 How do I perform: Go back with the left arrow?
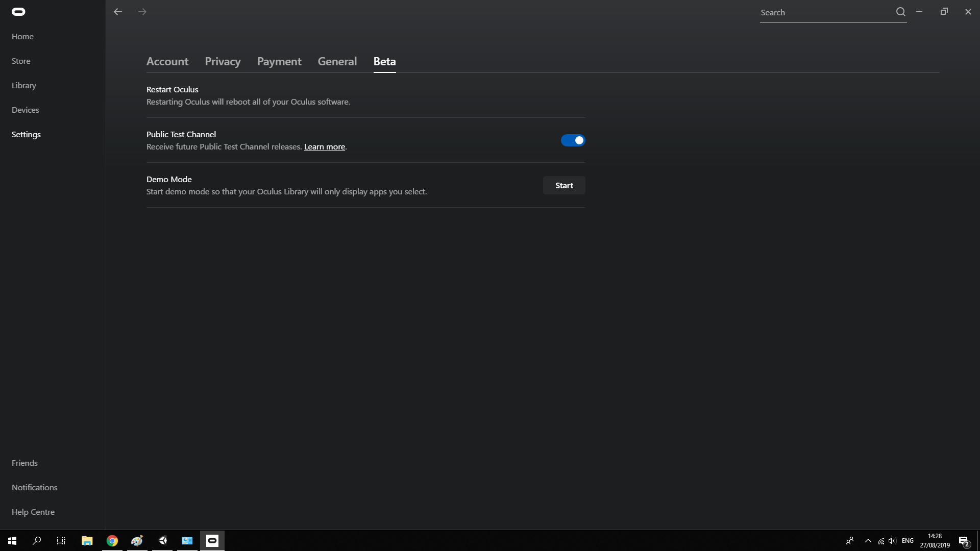tap(118, 12)
